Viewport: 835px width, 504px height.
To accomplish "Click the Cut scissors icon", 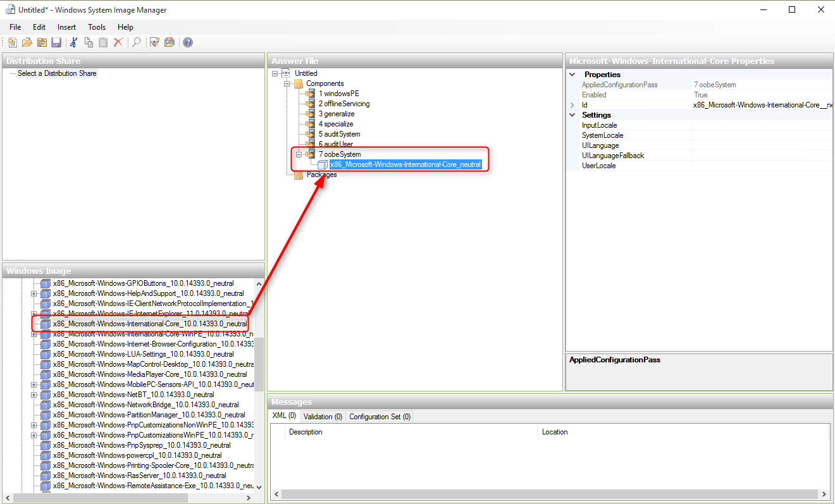I will coord(74,42).
